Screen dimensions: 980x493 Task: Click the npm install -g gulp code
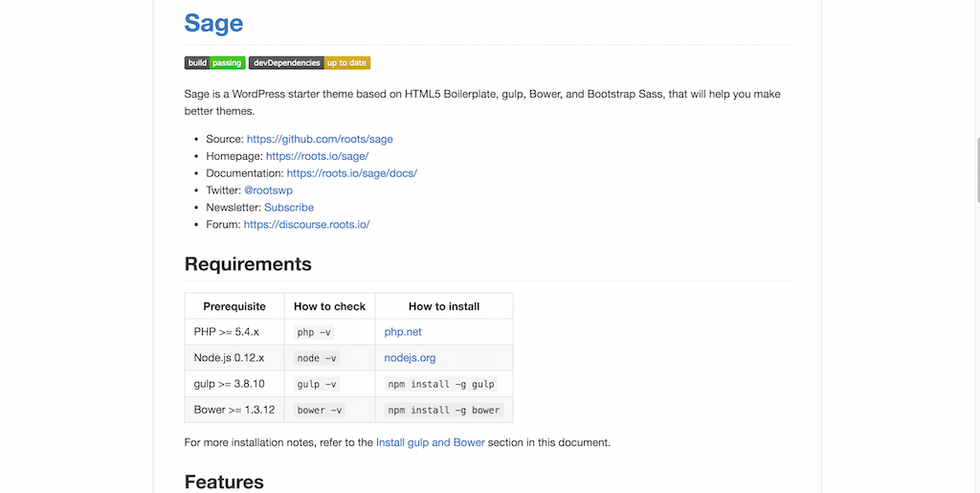tap(441, 384)
